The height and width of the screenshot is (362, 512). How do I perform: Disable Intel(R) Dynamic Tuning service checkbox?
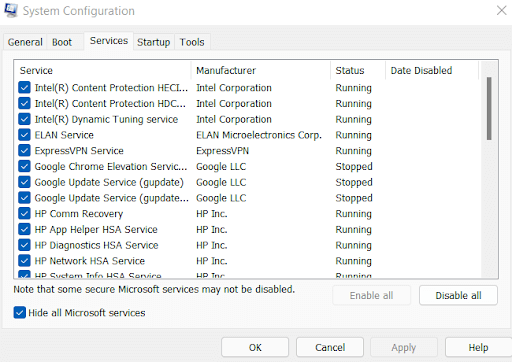tap(24, 119)
